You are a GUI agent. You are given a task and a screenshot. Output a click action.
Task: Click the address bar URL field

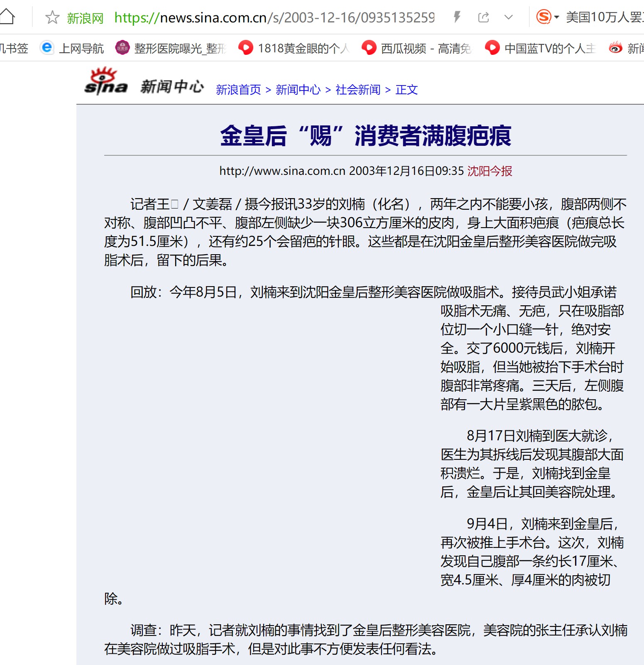(x=274, y=17)
